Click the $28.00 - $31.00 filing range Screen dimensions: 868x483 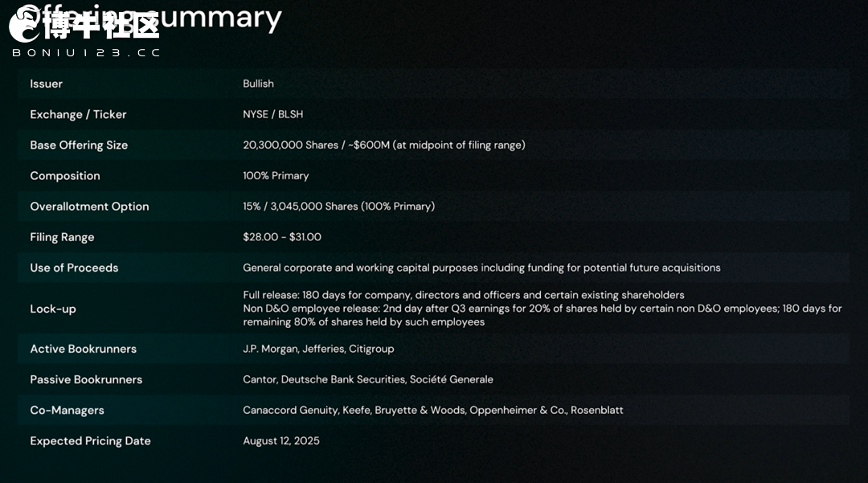point(282,237)
